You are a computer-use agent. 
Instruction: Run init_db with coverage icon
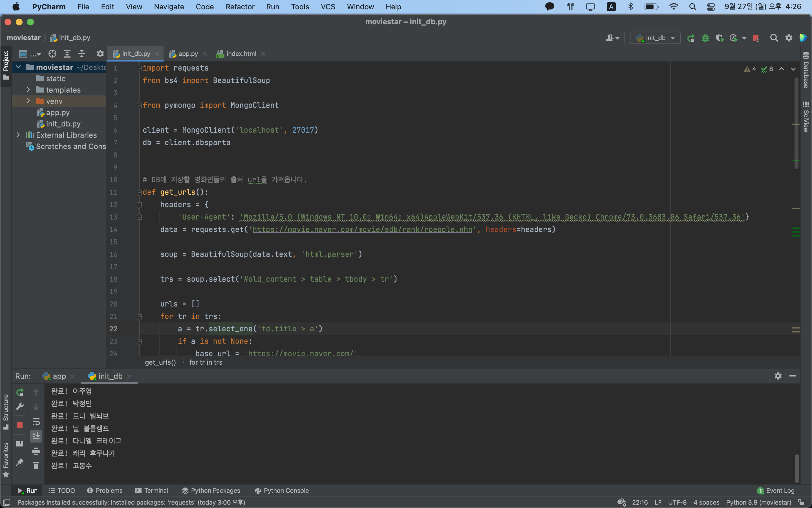[x=720, y=38]
